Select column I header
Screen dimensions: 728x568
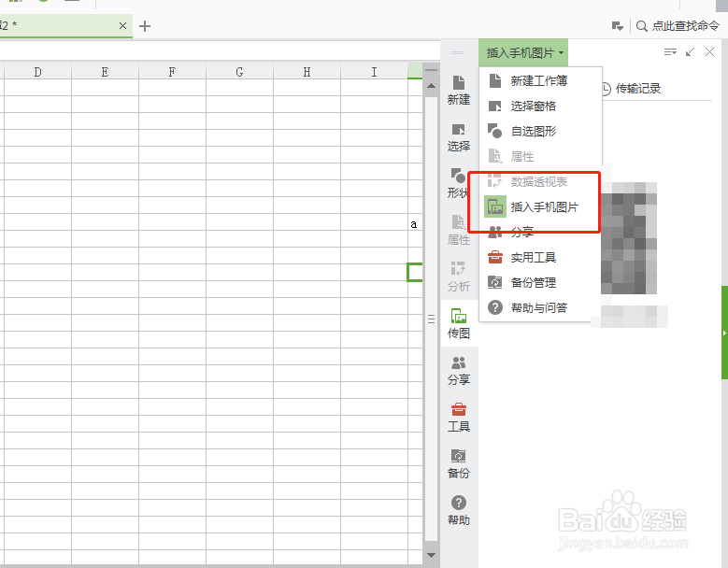[x=374, y=72]
